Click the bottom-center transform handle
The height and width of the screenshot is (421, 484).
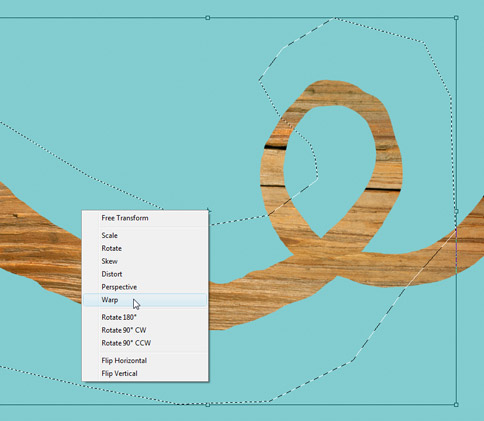(208, 404)
